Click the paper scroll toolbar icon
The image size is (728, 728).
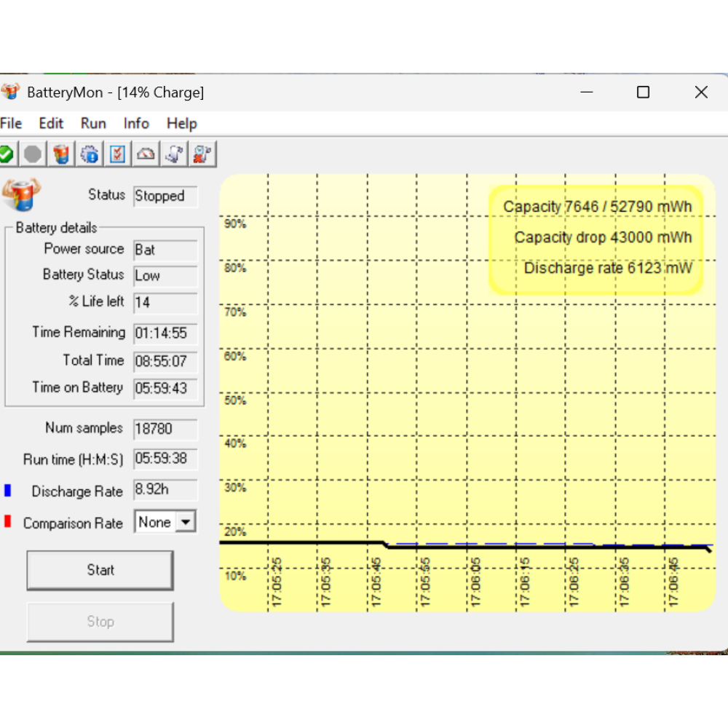pos(174,154)
